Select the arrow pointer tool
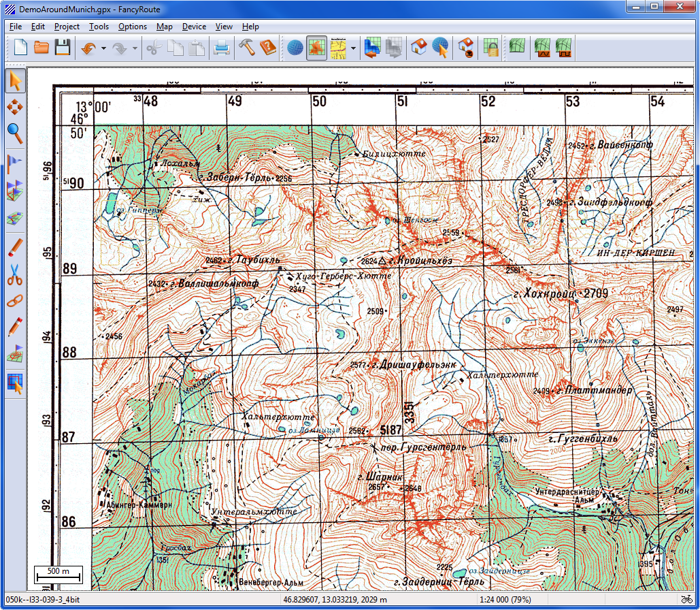Screen dimensions: 700x610 [x=15, y=81]
